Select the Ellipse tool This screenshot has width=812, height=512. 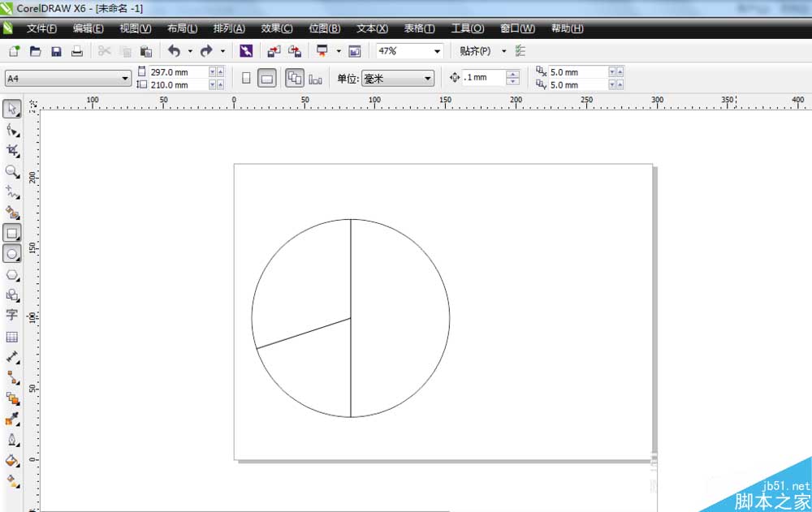coord(12,254)
